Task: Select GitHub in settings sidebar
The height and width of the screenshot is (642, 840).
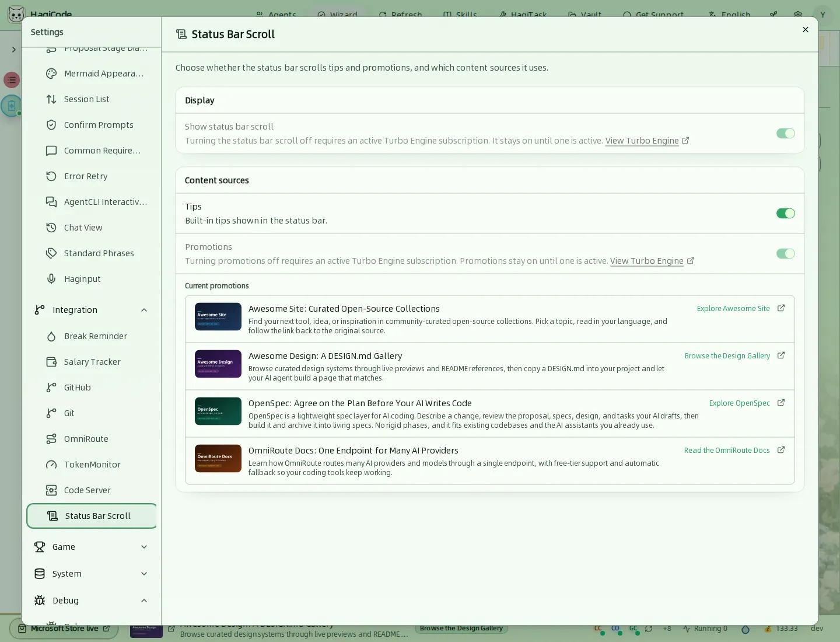Action: point(92,388)
